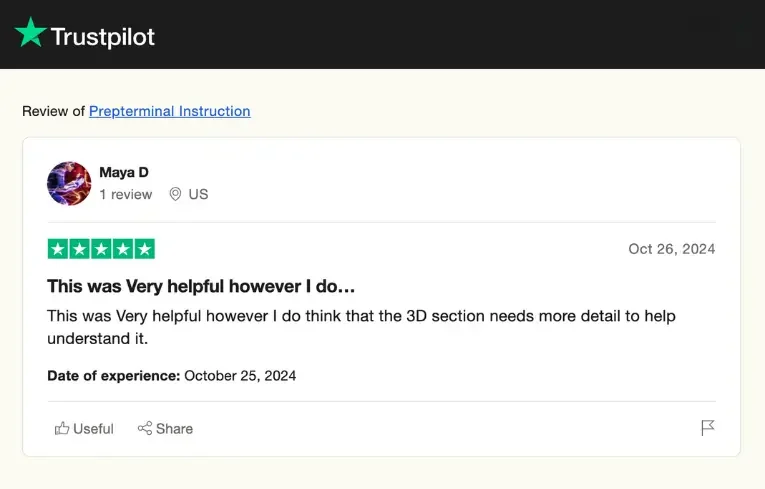
Task: Click the "1 review" count text
Action: 126,194
